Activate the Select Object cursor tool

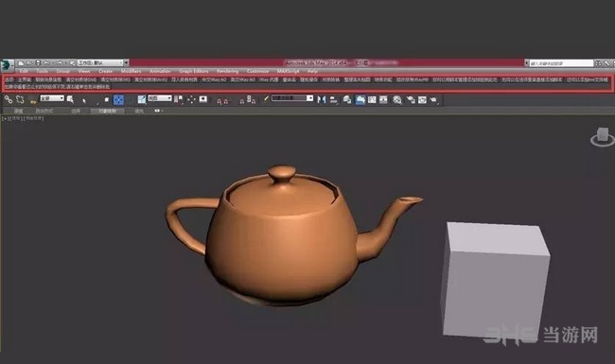click(84, 100)
